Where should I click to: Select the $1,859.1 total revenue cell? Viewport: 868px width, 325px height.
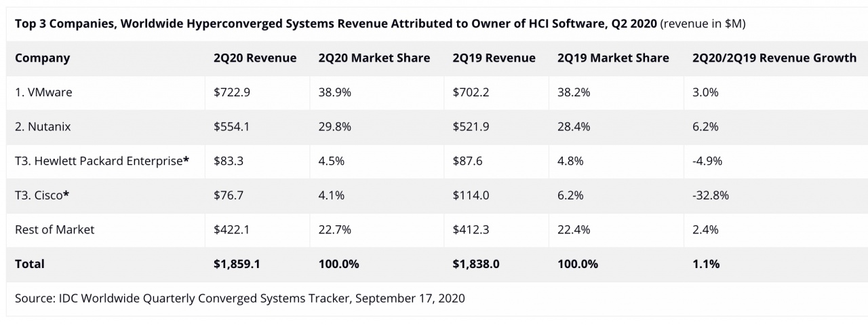click(237, 264)
